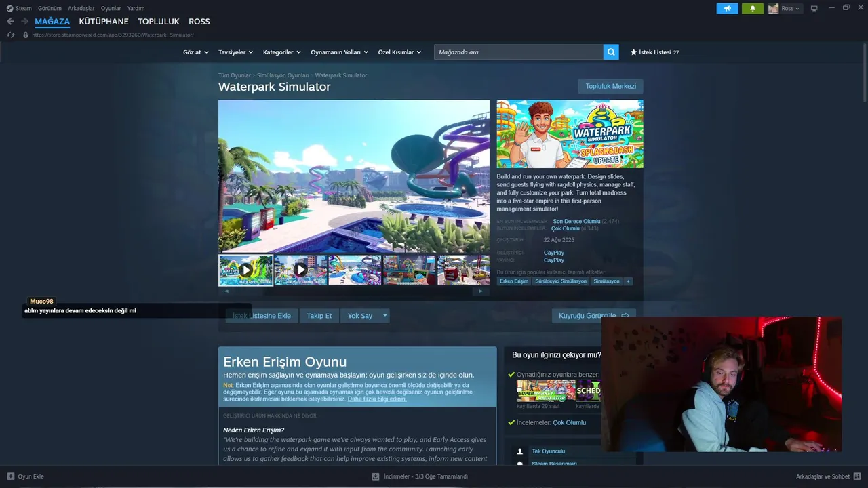868x488 pixels.
Task: Select the Simülasyon tag
Action: [606, 281]
